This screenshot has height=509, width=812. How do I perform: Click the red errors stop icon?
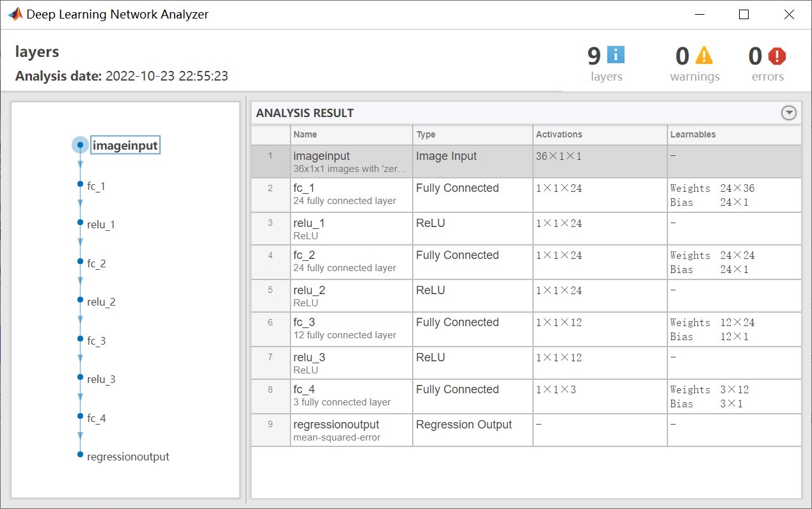pyautogui.click(x=777, y=56)
